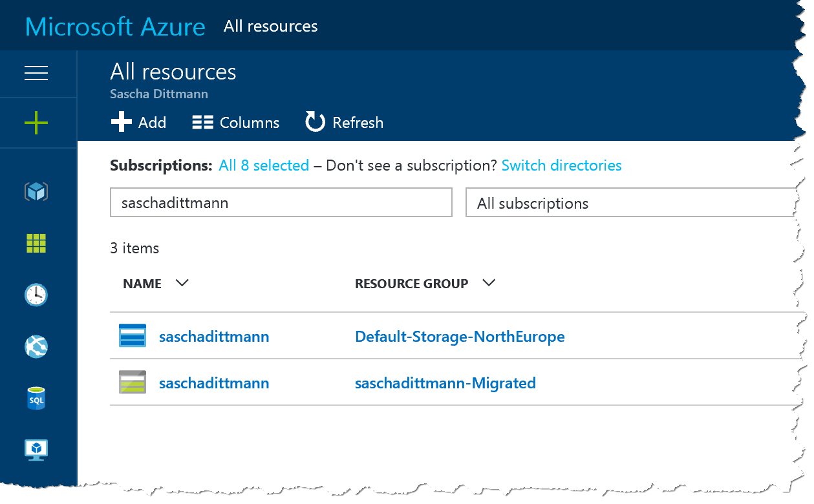Viewport: 814px width, 504px height.
Task: Open All resources green grid icon
Action: pyautogui.click(x=36, y=244)
